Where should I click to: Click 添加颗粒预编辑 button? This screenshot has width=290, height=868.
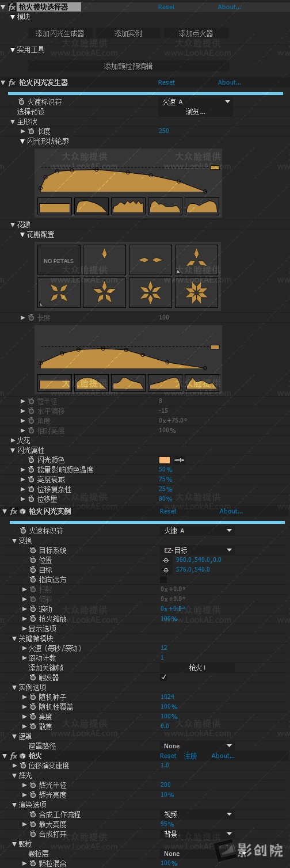[x=128, y=66]
